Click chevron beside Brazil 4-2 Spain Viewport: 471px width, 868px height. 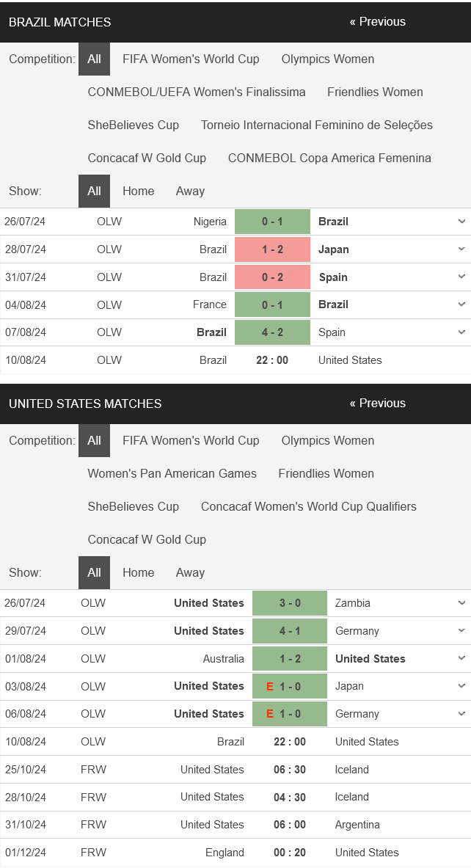point(461,332)
